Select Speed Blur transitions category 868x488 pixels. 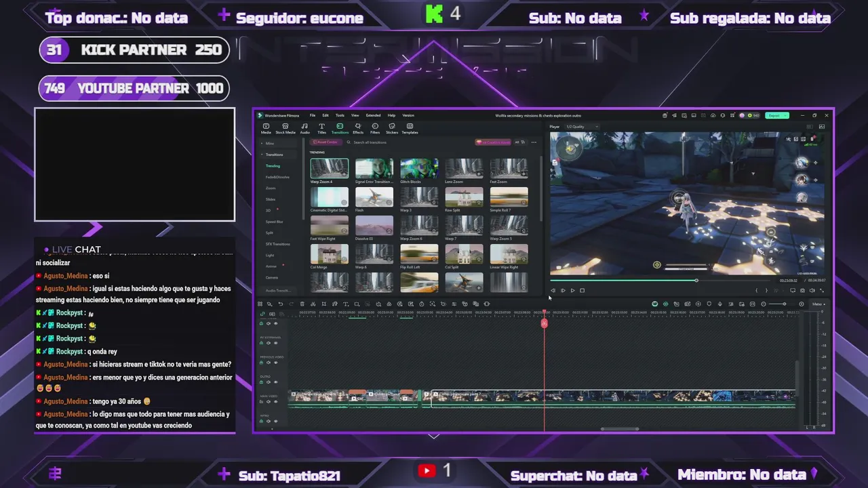pyautogui.click(x=275, y=222)
